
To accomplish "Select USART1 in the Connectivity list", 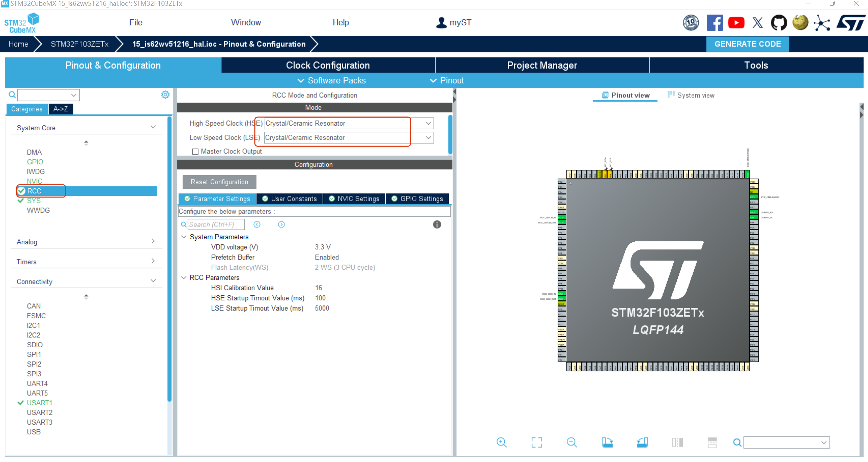I will tap(39, 403).
